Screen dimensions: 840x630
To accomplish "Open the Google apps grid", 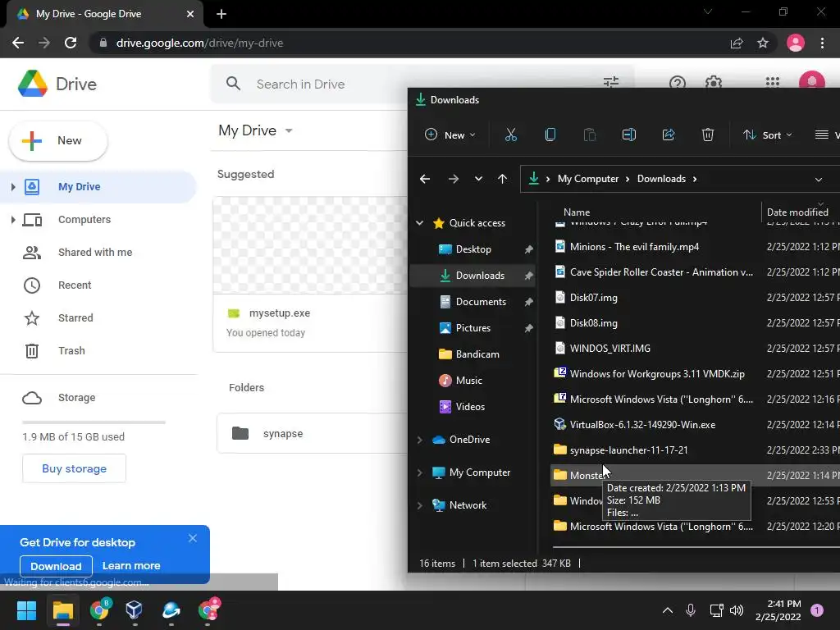I will tap(773, 82).
